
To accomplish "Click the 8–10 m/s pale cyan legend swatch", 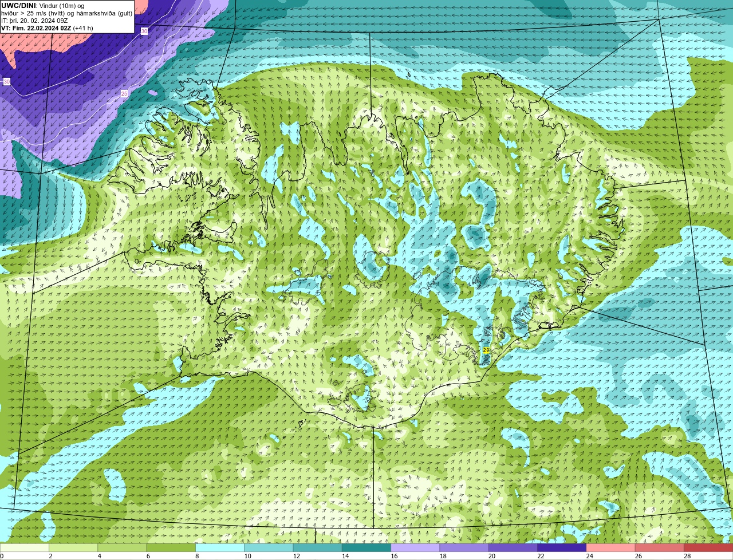I will (220, 548).
